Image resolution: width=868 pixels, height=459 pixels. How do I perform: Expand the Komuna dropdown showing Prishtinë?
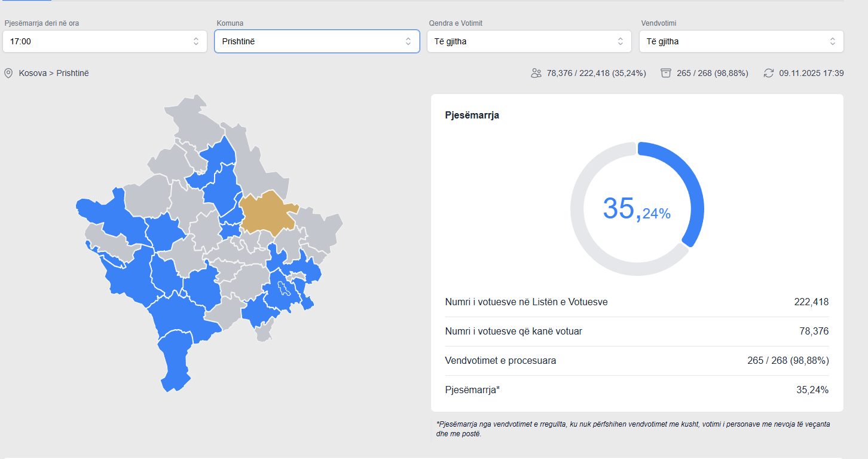[317, 41]
